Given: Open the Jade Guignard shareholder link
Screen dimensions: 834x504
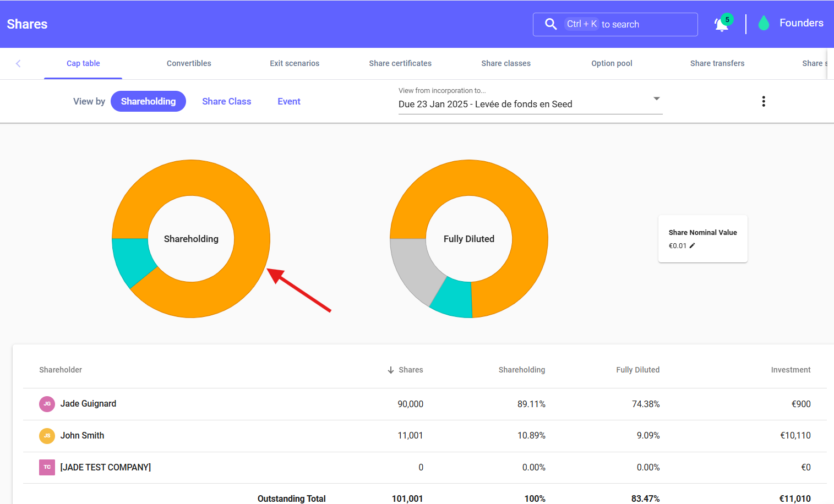Looking at the screenshot, I should pyautogui.click(x=88, y=404).
